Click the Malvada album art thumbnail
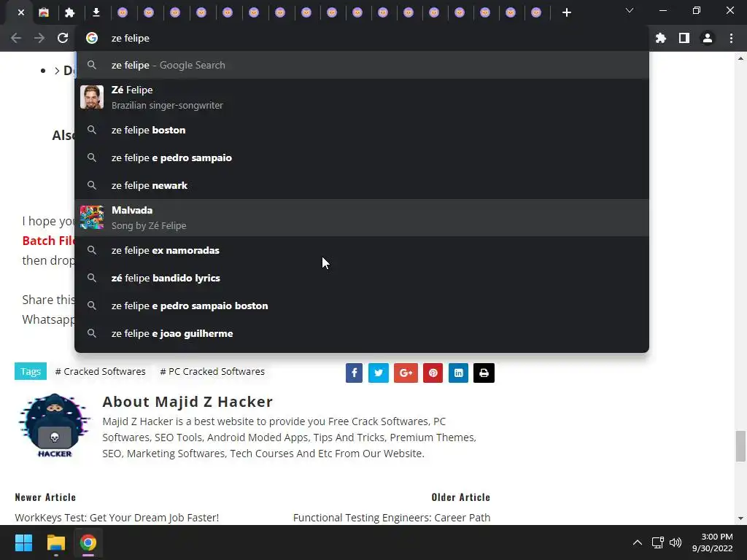747x560 pixels. (92, 217)
